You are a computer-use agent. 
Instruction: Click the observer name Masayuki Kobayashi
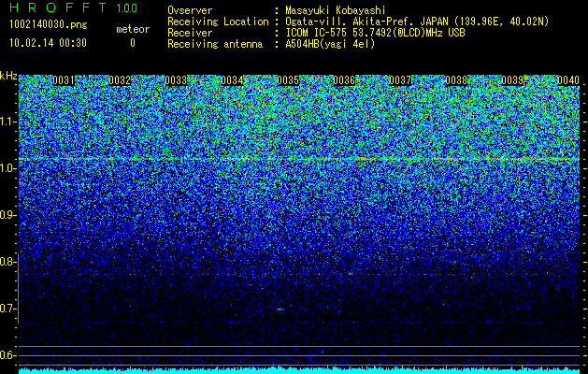coord(336,10)
